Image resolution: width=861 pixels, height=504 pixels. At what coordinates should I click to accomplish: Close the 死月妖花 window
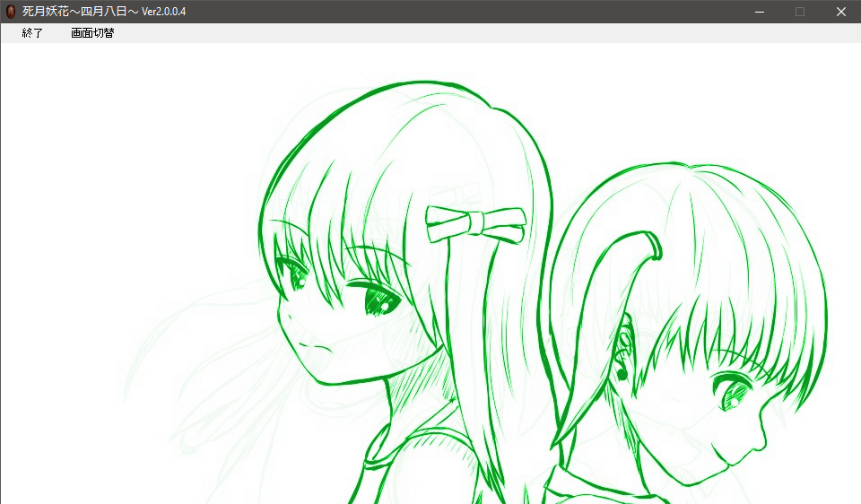tap(840, 12)
